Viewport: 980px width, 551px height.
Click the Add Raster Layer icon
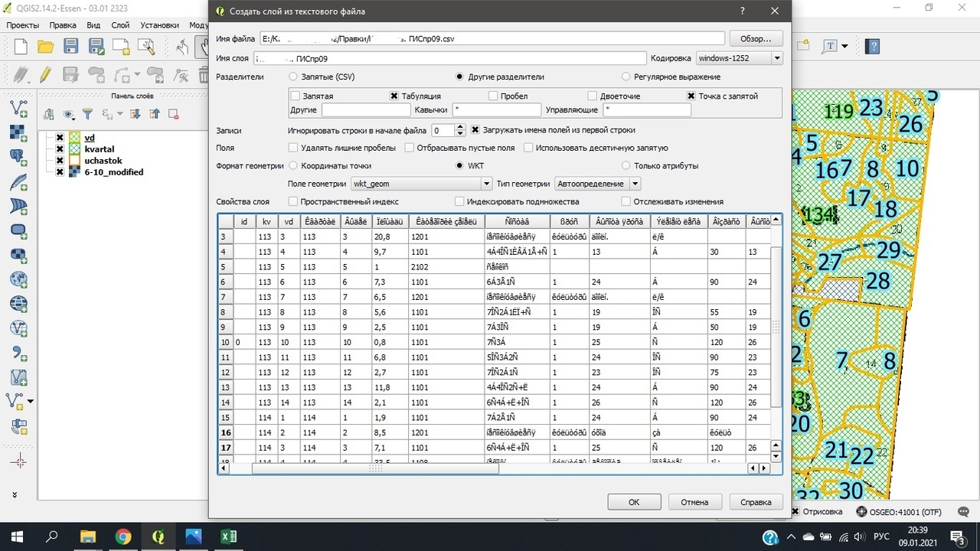pos(18,132)
